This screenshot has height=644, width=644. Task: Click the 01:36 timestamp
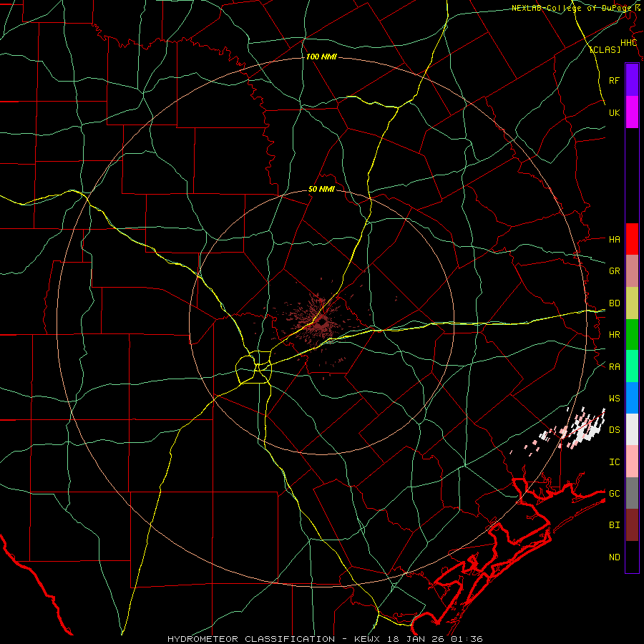467,639
